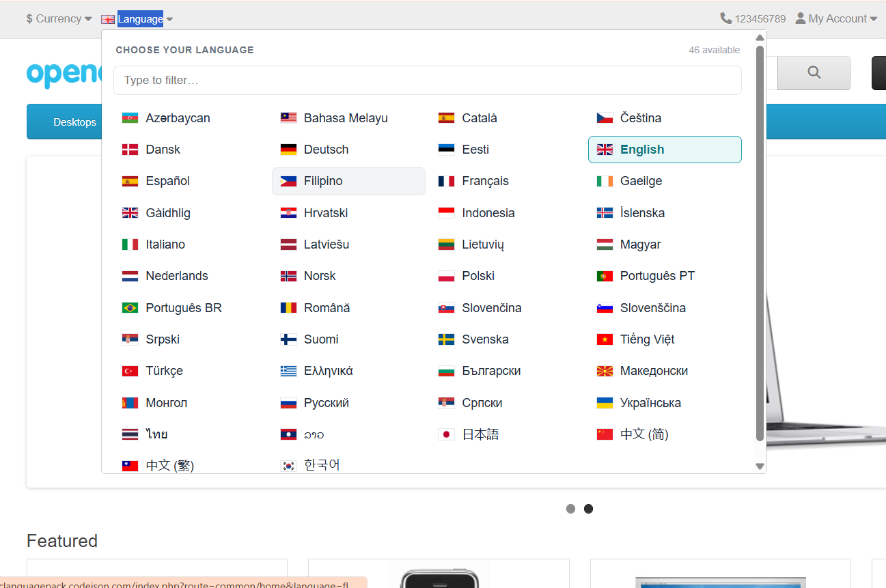Click the UK flag beside English
The image size is (886, 588).
click(605, 149)
